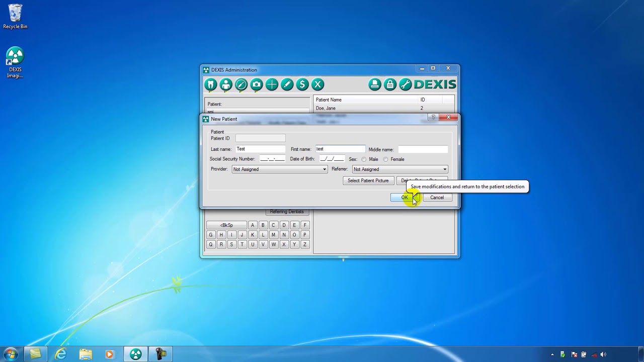Click letter K on the letter pad
This screenshot has height=362, width=644.
253,235
